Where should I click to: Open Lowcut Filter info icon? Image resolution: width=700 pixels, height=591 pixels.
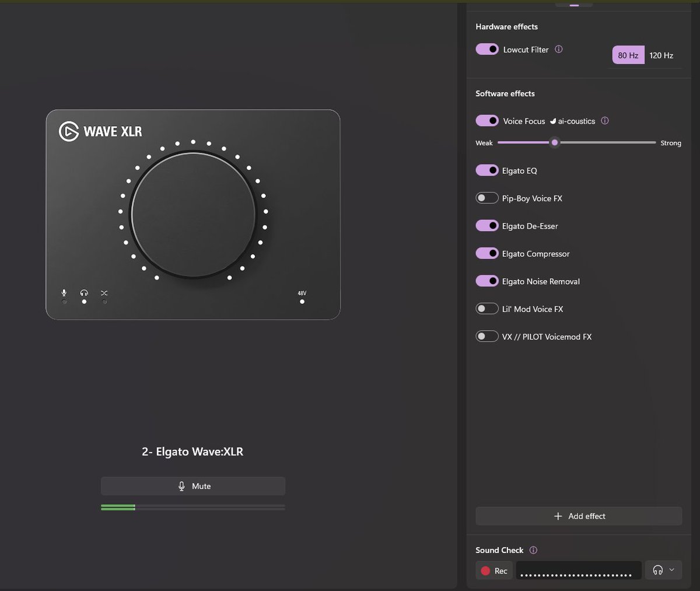tap(559, 50)
